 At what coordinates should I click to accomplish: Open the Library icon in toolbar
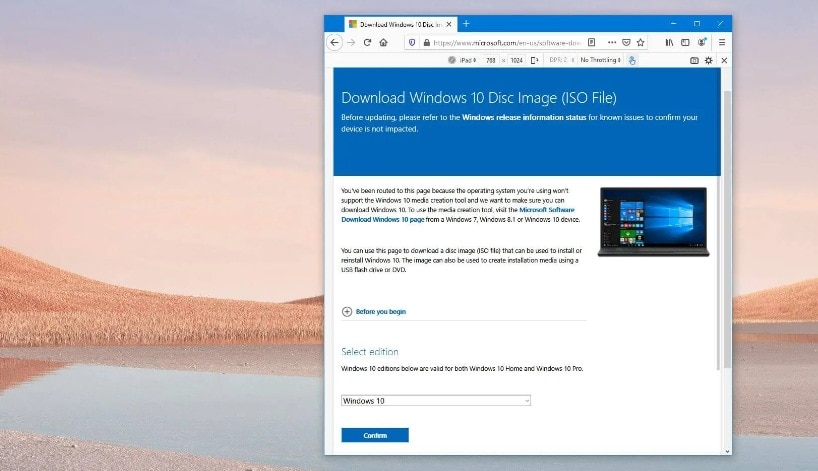(x=669, y=42)
